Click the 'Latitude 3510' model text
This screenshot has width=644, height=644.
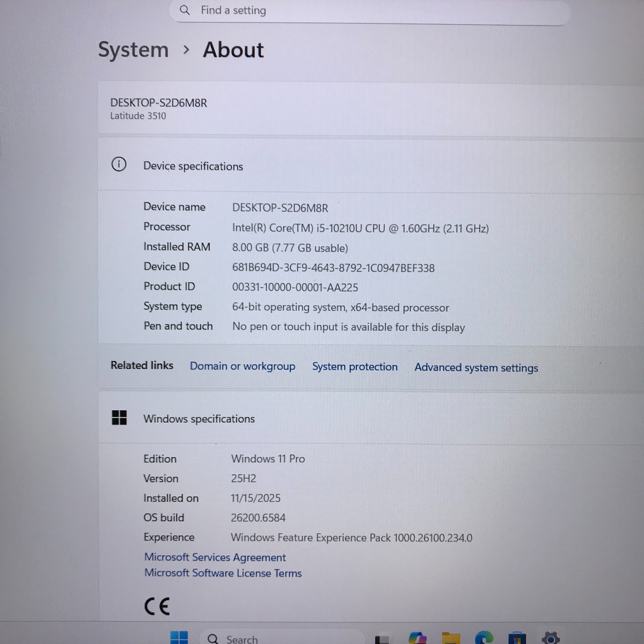pos(138,116)
